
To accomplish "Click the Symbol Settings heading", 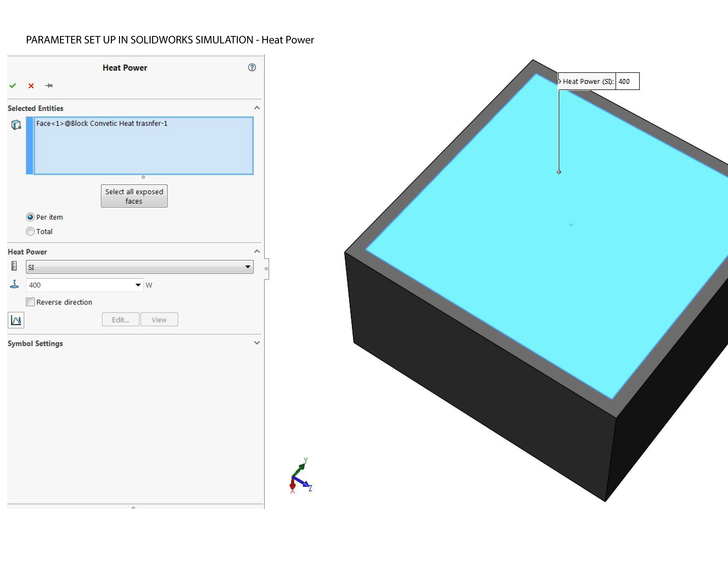I will [35, 344].
